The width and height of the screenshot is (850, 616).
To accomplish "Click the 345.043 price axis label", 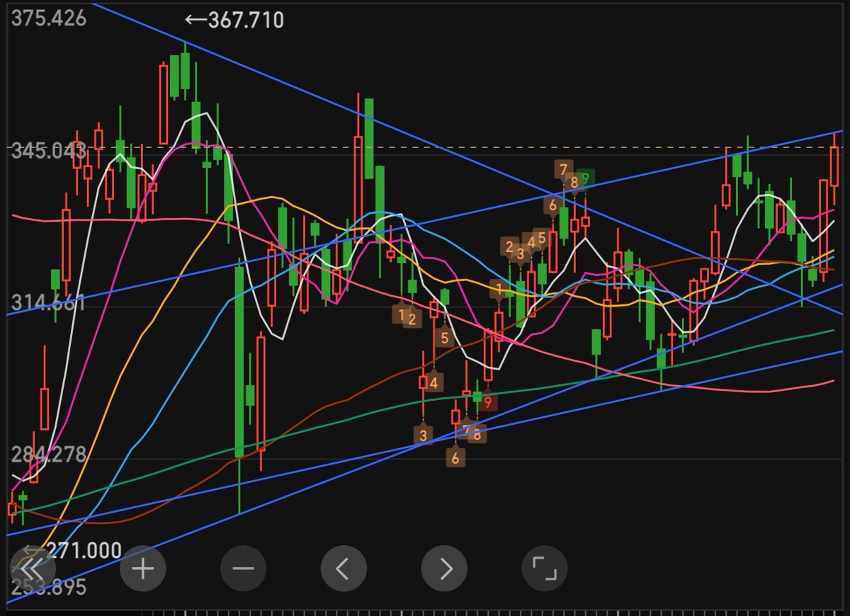I will 48,151.
